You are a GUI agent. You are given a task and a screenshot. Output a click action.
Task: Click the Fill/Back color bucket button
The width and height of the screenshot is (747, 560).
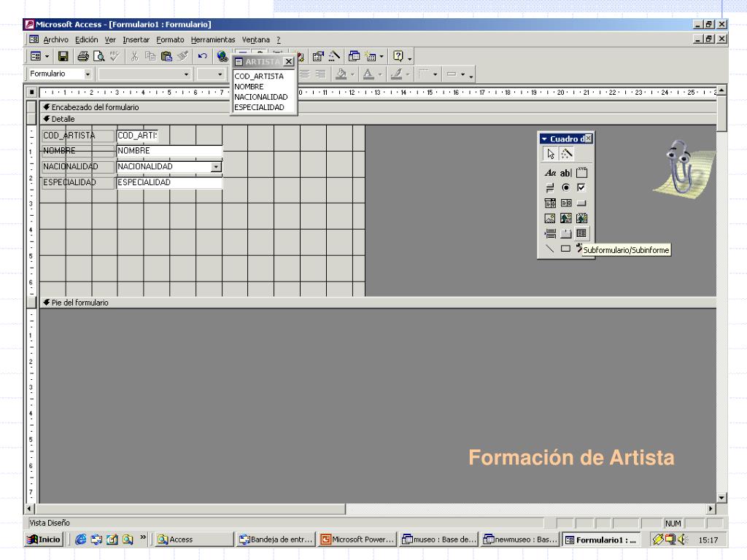(x=341, y=74)
